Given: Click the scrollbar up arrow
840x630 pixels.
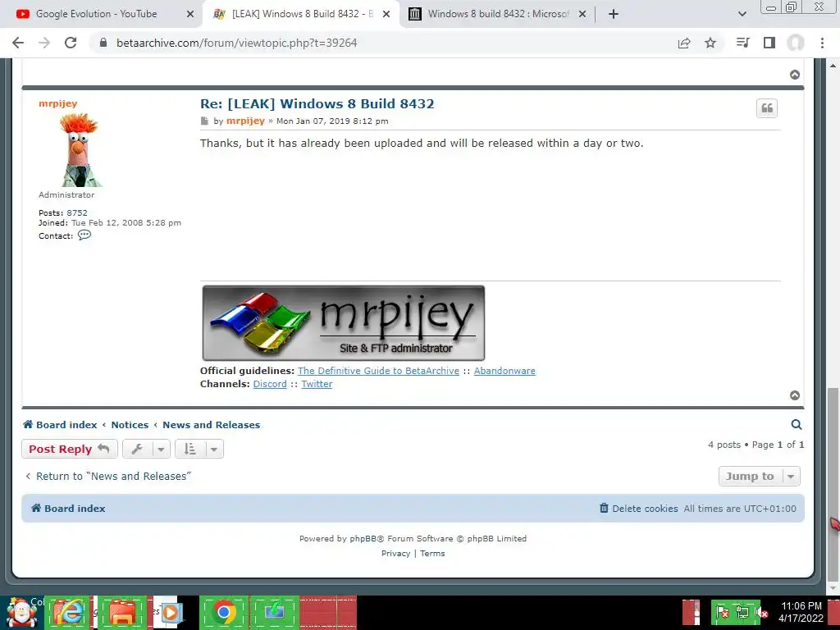Looking at the screenshot, I should (833, 66).
